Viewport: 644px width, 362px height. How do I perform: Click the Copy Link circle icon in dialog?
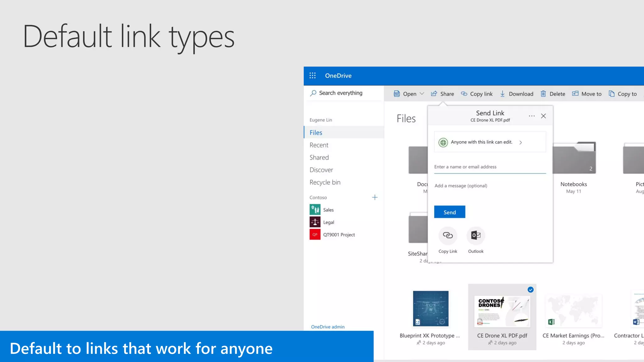pyautogui.click(x=448, y=235)
